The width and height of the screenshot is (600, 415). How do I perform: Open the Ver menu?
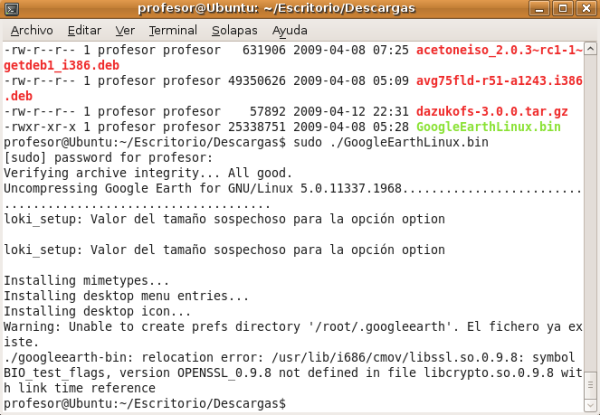[125, 30]
